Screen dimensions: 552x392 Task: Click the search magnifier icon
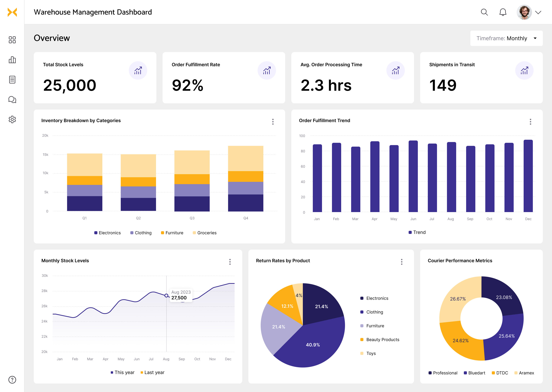[484, 12]
